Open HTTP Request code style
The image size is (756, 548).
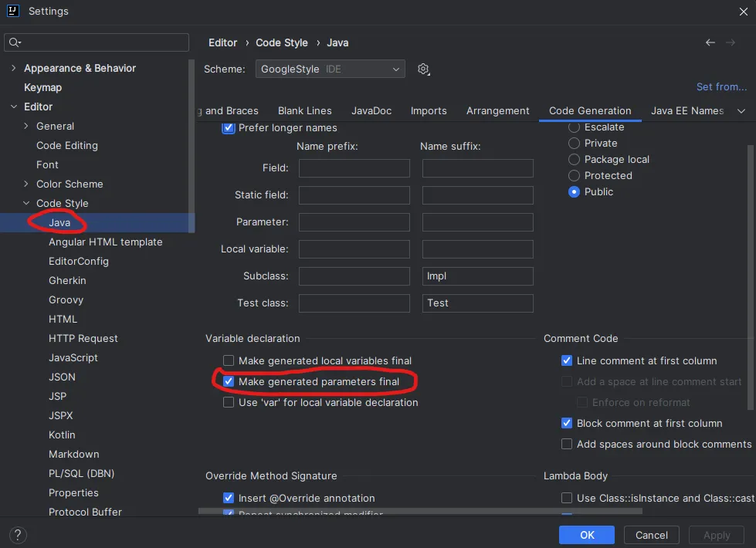click(x=83, y=338)
